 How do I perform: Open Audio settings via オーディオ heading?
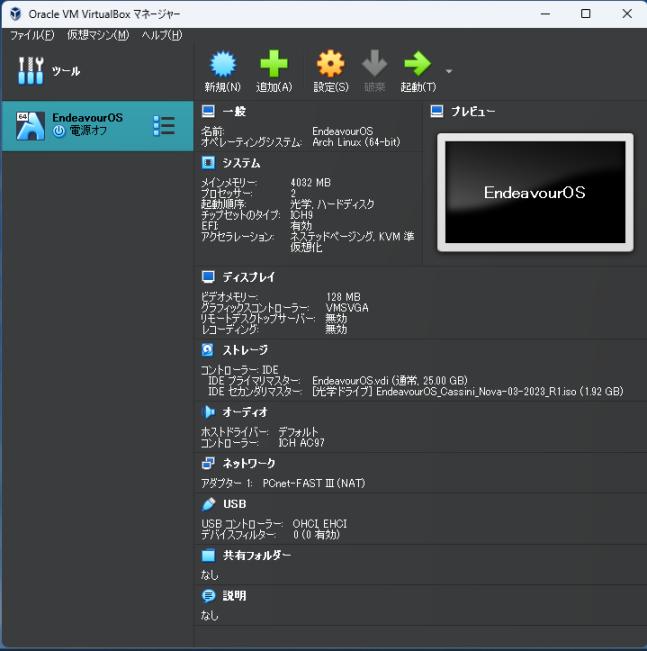click(x=245, y=412)
